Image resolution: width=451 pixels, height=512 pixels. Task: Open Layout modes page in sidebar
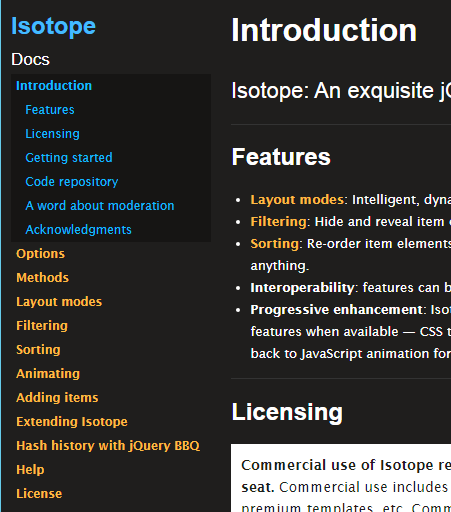click(59, 302)
